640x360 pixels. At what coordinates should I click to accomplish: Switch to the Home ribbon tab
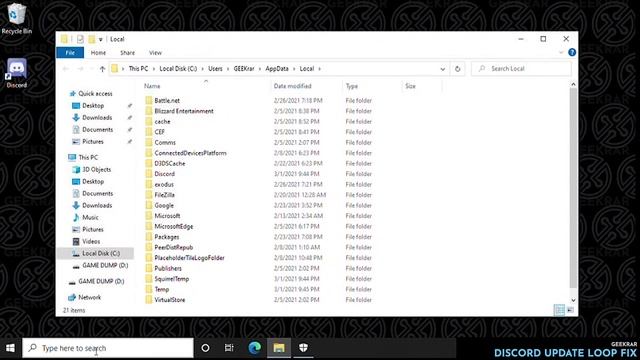click(98, 53)
